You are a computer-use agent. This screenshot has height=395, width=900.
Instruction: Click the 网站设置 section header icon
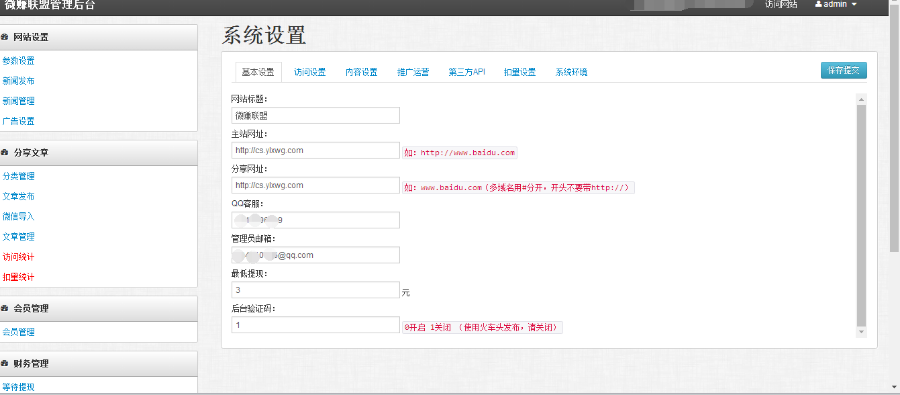coord(5,37)
